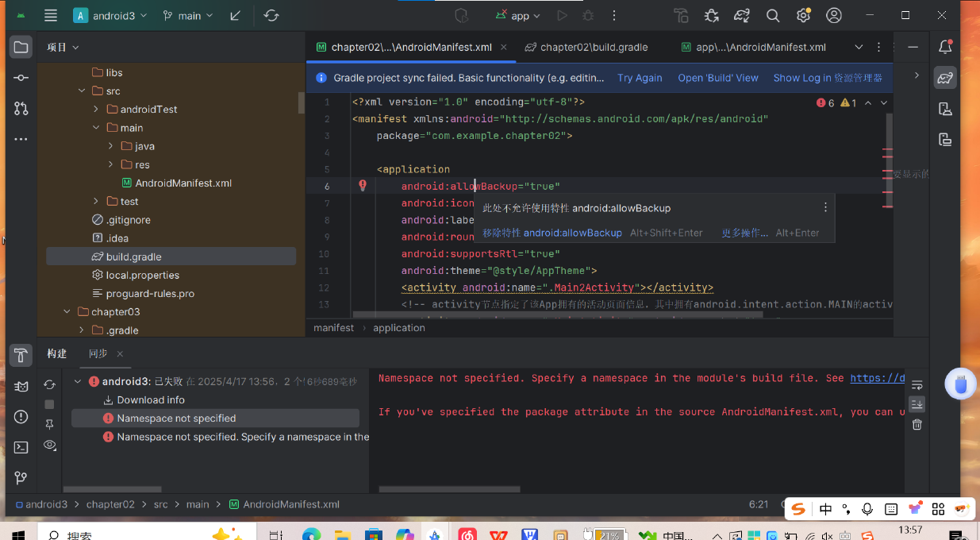The width and height of the screenshot is (980, 540).
Task: Open IDE Settings gear
Action: tap(803, 15)
